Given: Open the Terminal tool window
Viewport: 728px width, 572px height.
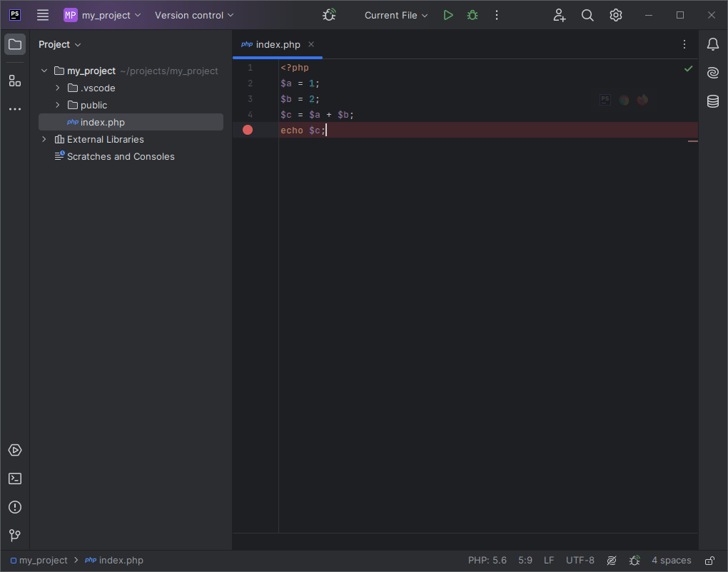Looking at the screenshot, I should pos(15,479).
